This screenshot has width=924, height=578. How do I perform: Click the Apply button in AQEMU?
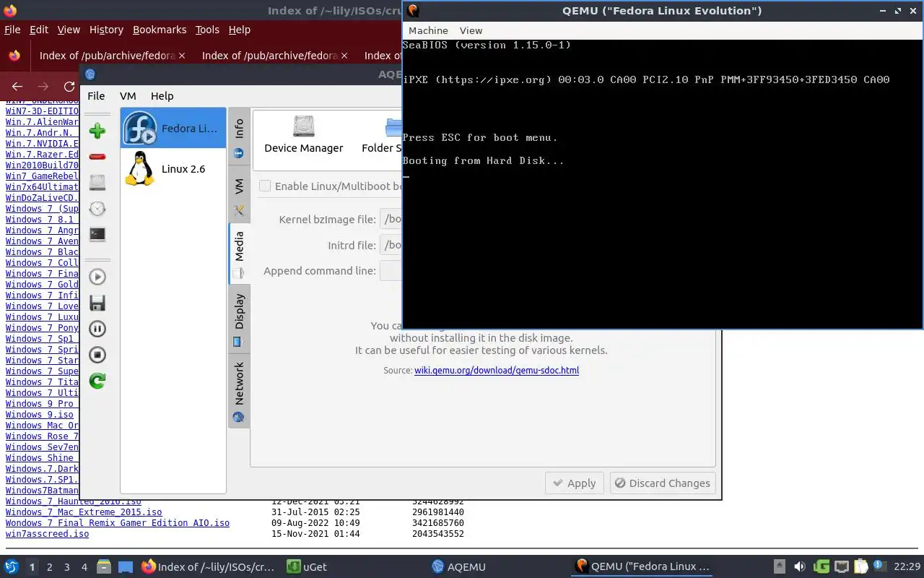tap(574, 483)
